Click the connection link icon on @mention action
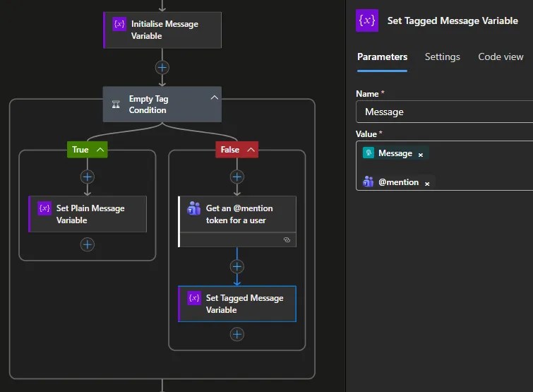Viewport: 533px width, 392px height. pos(286,240)
